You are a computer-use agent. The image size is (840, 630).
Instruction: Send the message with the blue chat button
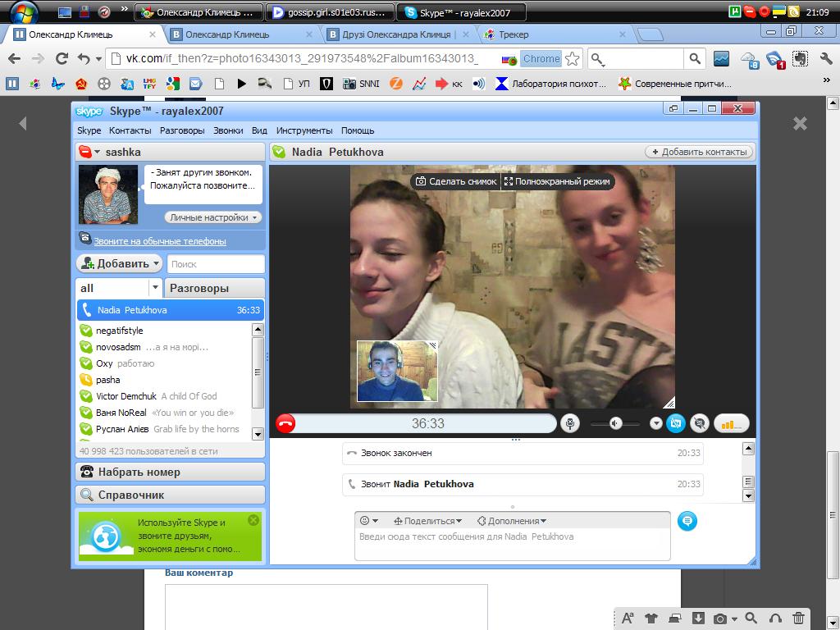coord(687,521)
